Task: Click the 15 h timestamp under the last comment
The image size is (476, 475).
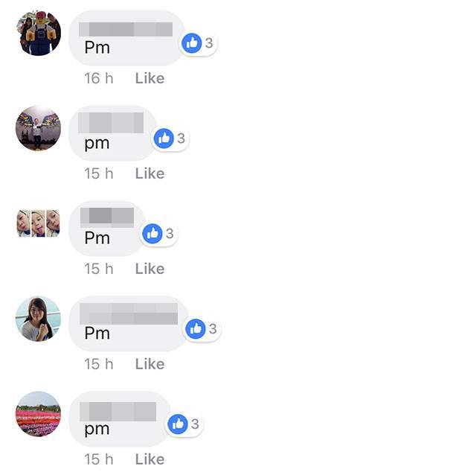Action: coord(99,459)
